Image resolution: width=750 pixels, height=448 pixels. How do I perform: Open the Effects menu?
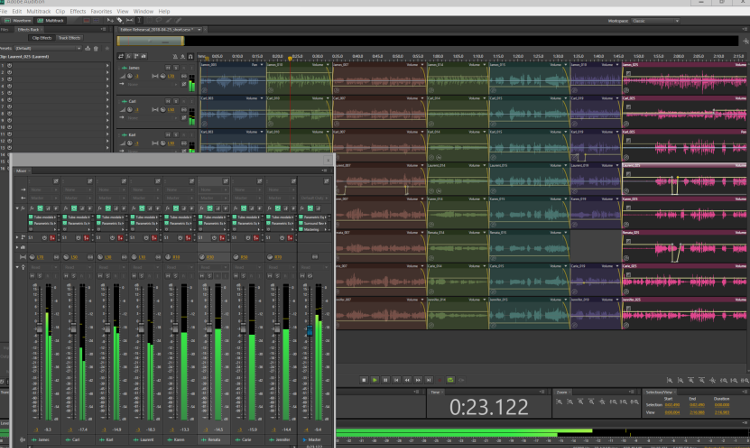(x=78, y=11)
